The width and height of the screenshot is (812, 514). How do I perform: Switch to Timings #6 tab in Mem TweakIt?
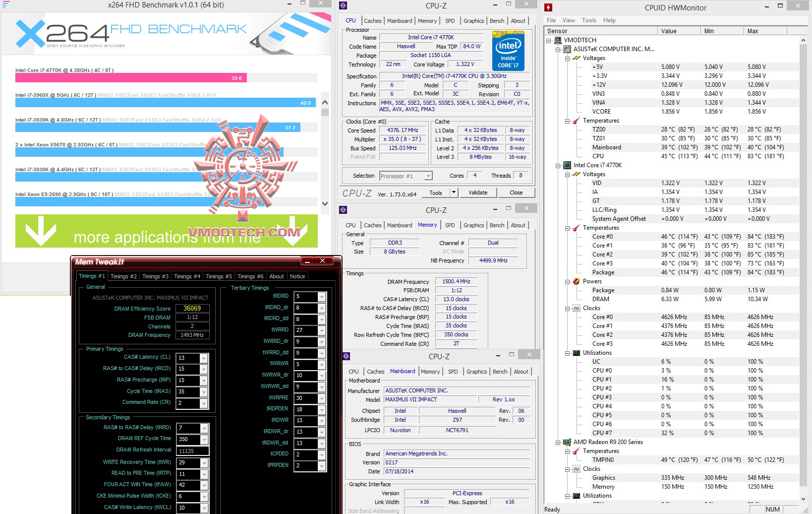click(x=250, y=276)
